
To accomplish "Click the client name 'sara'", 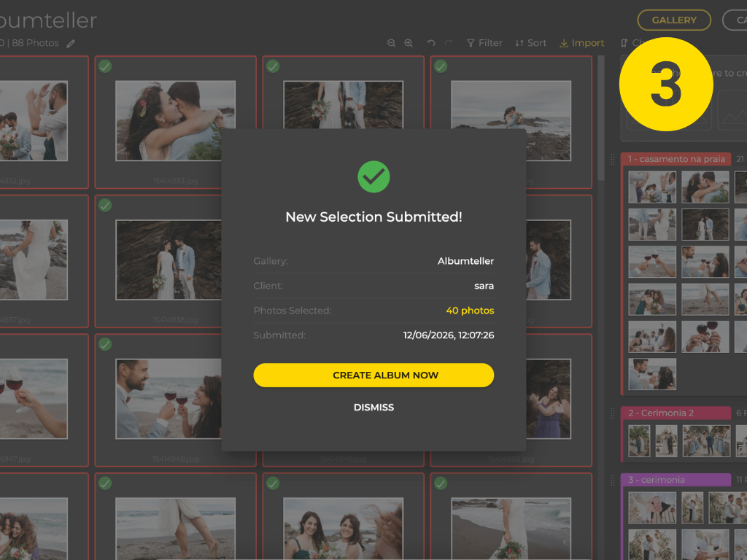I will (484, 286).
